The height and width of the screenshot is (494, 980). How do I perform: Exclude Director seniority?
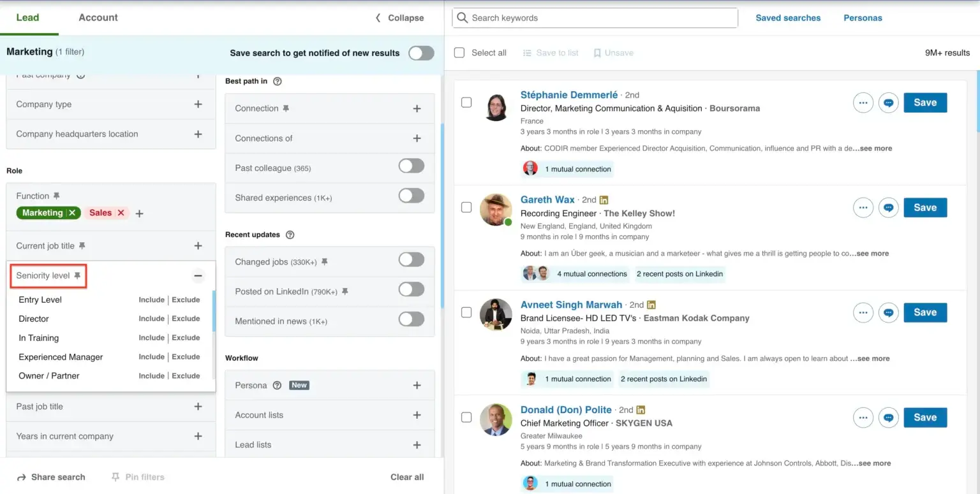186,319
